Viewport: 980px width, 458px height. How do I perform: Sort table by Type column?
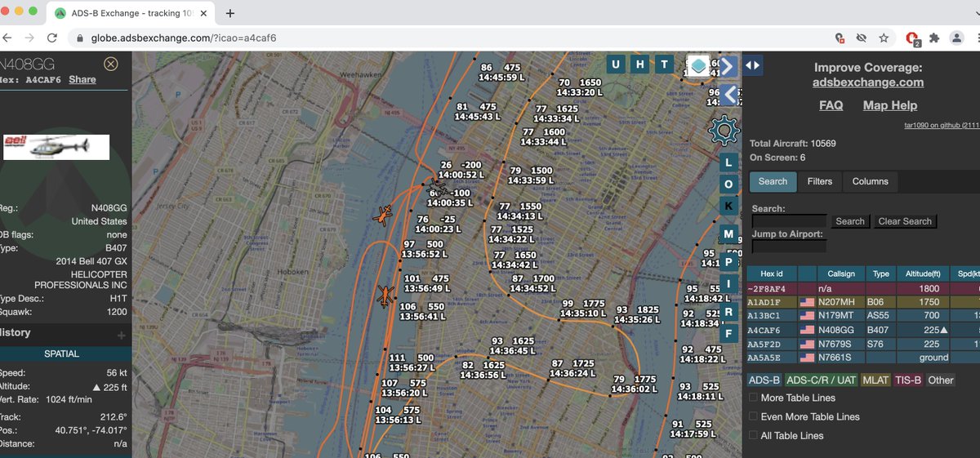coord(881,273)
